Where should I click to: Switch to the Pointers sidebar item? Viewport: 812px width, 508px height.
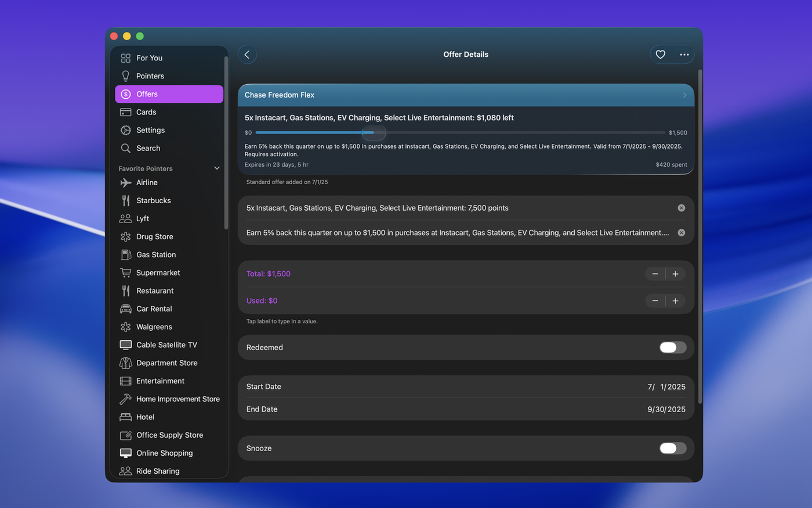[150, 76]
